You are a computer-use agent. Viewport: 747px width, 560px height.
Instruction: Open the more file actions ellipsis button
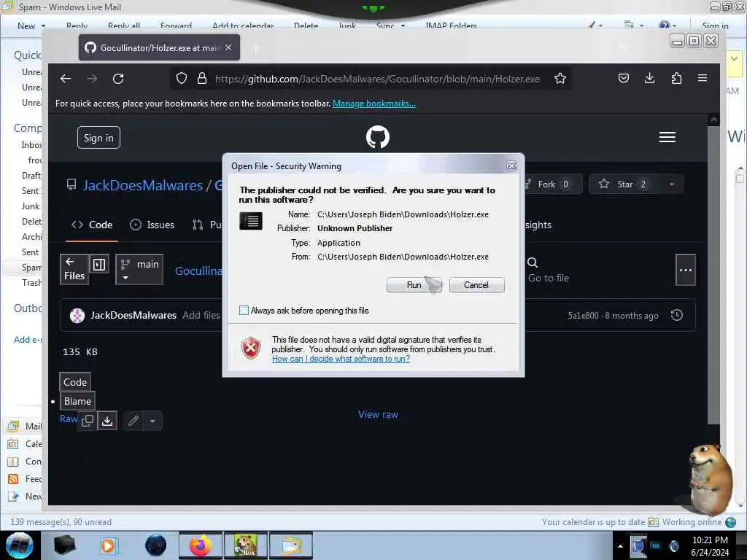(686, 270)
